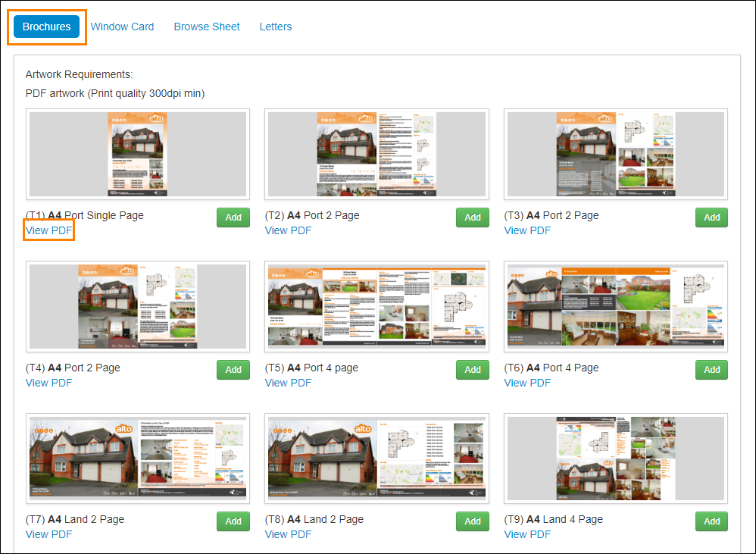Add the T4 A4 Port 2 Page template

[x=233, y=370]
